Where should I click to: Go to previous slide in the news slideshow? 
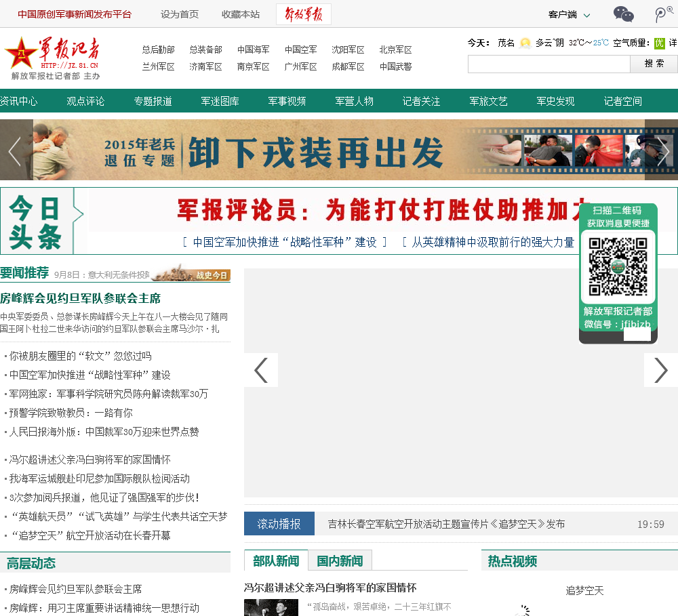point(261,370)
